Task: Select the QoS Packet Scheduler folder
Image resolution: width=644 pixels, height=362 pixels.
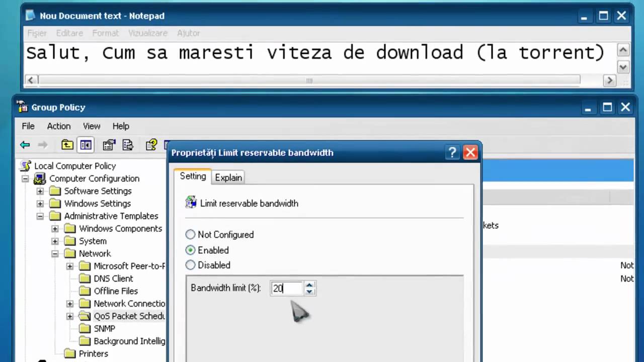Action: (129, 316)
